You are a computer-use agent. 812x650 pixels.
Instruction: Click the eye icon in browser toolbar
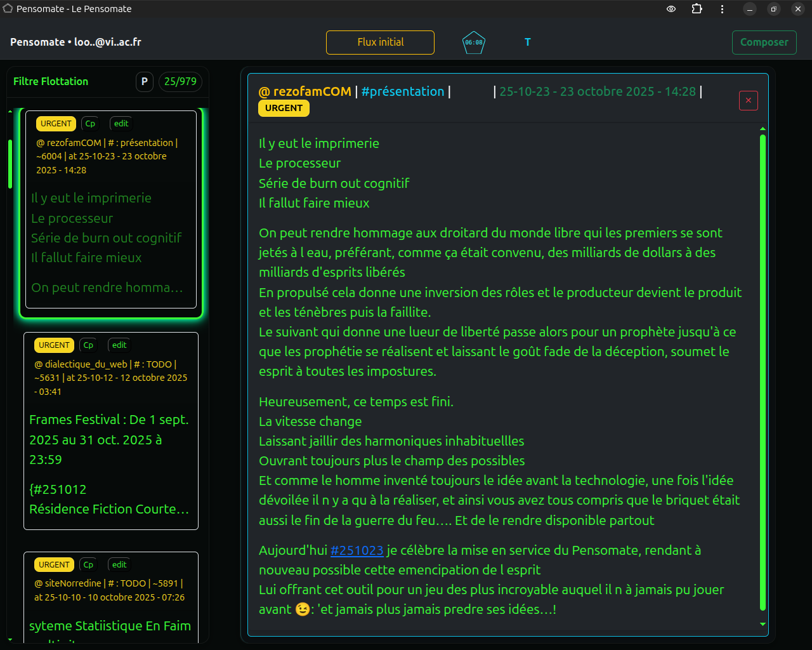(x=671, y=9)
